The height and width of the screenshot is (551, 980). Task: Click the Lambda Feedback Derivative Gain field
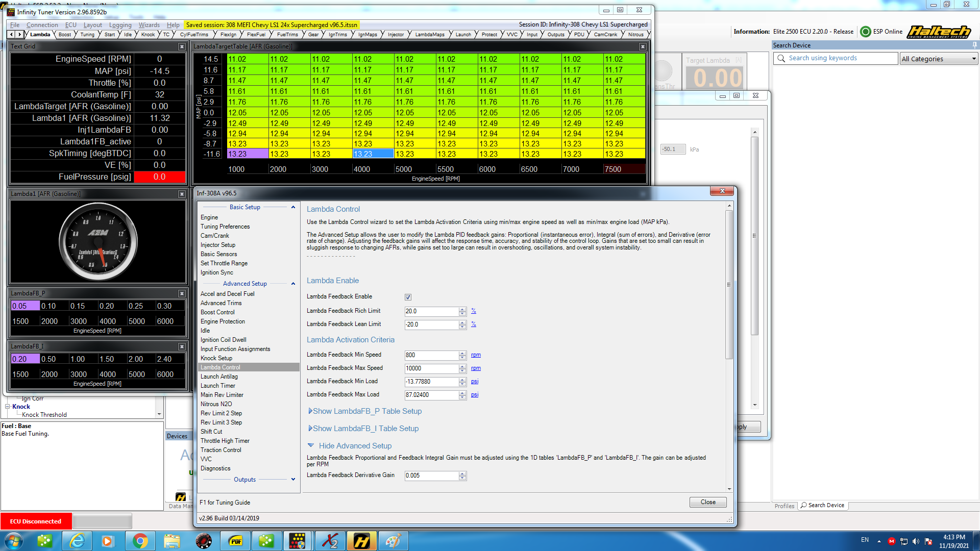432,475
